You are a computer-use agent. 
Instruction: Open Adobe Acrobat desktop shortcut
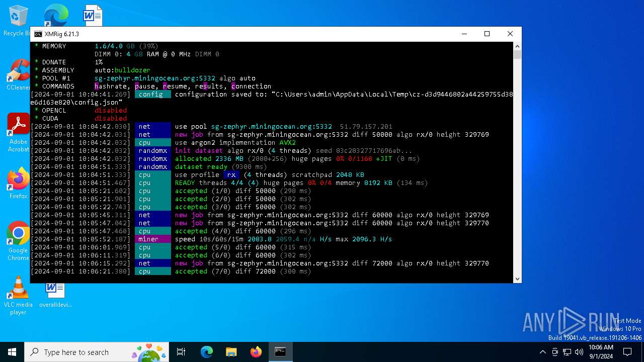tap(19, 133)
